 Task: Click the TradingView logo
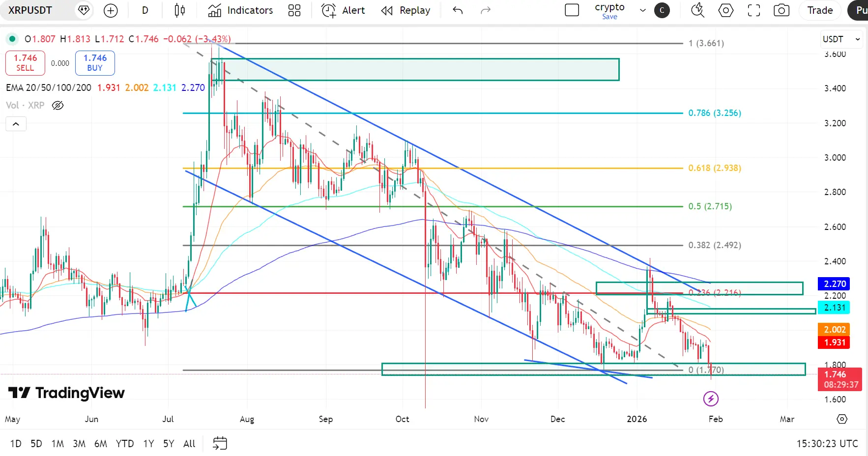[x=66, y=393]
